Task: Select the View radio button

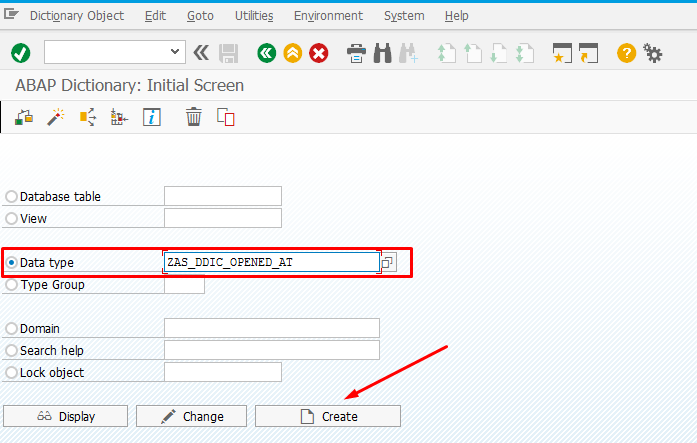Action: click(11, 219)
